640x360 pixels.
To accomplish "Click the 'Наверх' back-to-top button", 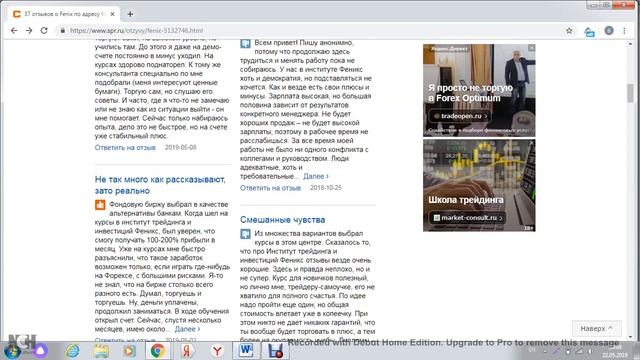I will pos(596,328).
